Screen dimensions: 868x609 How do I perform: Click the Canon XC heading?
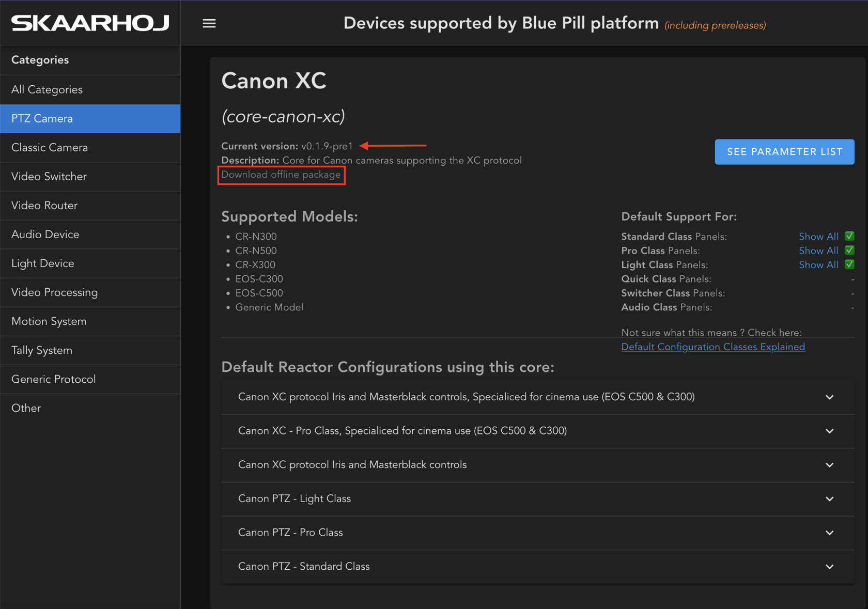(x=274, y=81)
